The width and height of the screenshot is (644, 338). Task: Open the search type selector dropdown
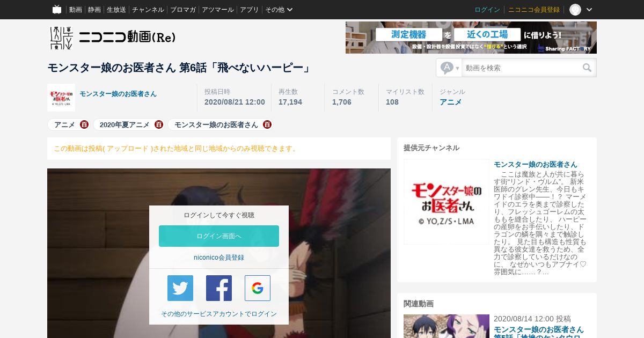450,68
